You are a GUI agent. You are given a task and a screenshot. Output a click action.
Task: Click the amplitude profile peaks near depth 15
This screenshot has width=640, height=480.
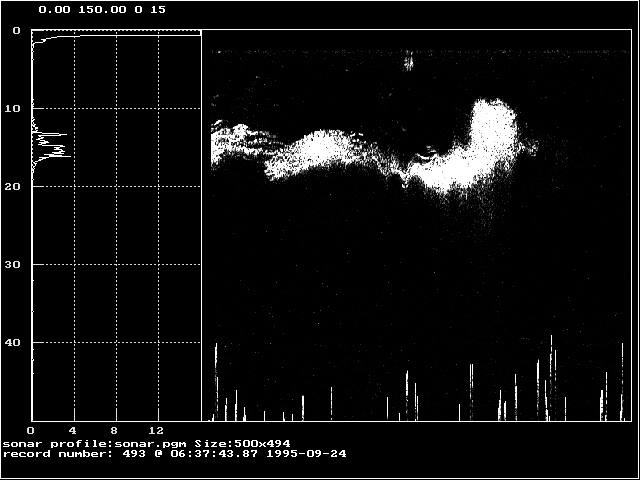(x=51, y=145)
